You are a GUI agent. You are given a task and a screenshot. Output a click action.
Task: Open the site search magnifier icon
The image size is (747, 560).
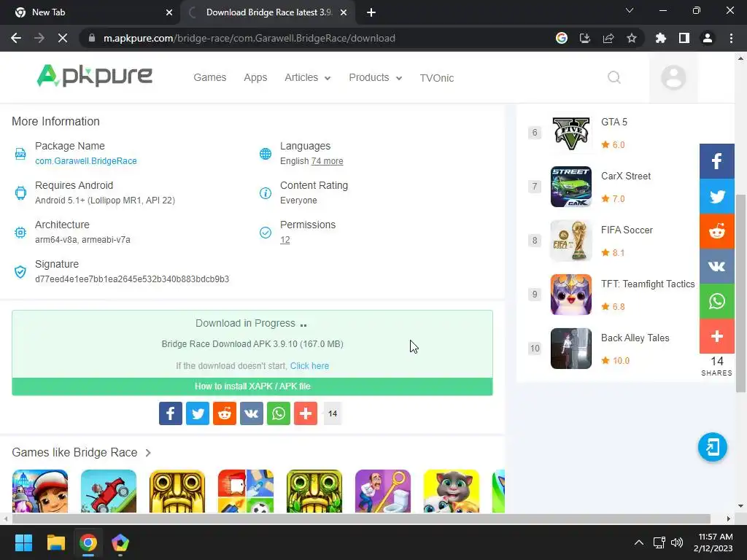pyautogui.click(x=614, y=77)
